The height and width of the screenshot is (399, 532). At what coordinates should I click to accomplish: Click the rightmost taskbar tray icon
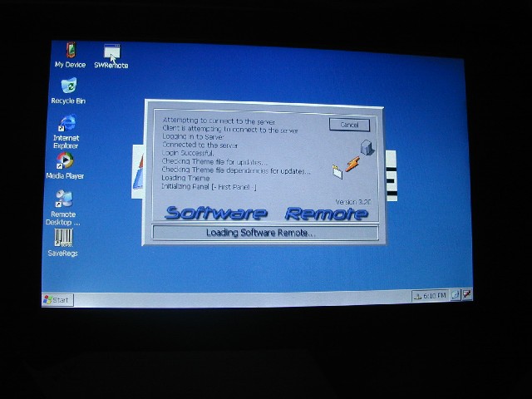467,293
